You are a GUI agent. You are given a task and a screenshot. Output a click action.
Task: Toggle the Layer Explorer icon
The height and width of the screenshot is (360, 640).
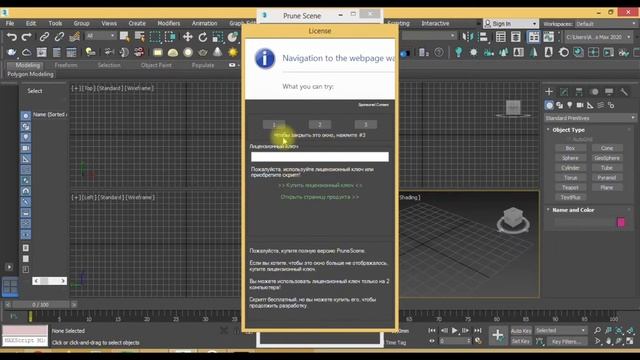coord(516,37)
